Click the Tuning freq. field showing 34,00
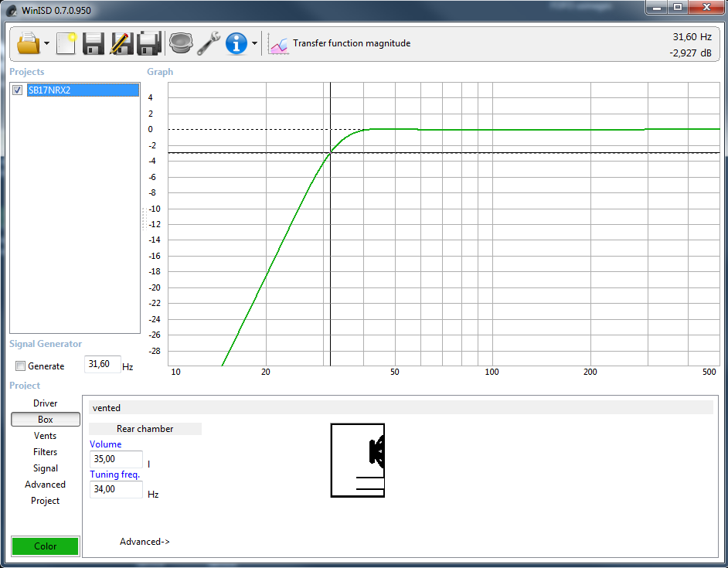The image size is (728, 568). (116, 489)
